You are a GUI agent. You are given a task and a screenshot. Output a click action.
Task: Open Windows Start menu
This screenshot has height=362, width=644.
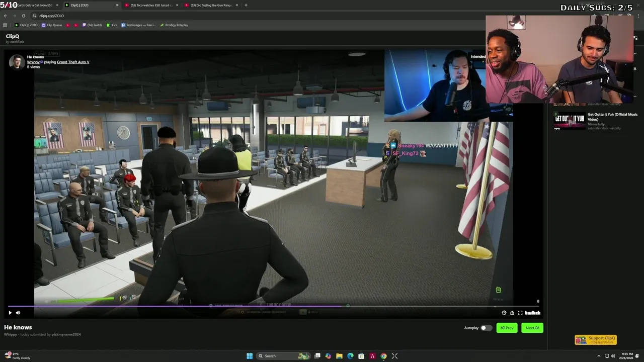click(x=249, y=356)
